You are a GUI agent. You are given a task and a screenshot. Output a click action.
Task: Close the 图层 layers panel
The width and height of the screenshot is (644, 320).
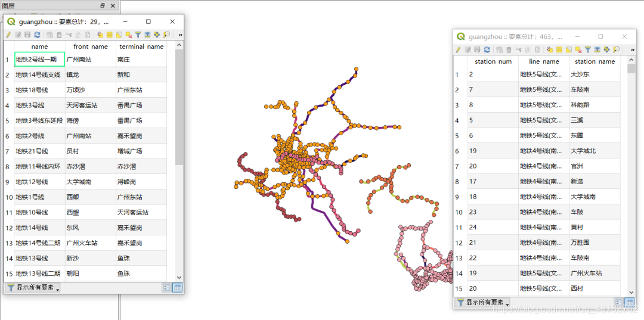113,5
